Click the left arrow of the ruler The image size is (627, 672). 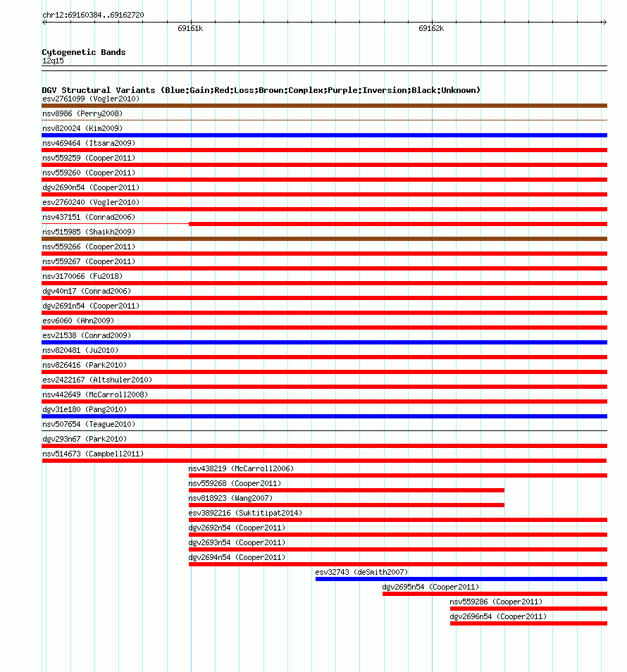click(x=44, y=23)
